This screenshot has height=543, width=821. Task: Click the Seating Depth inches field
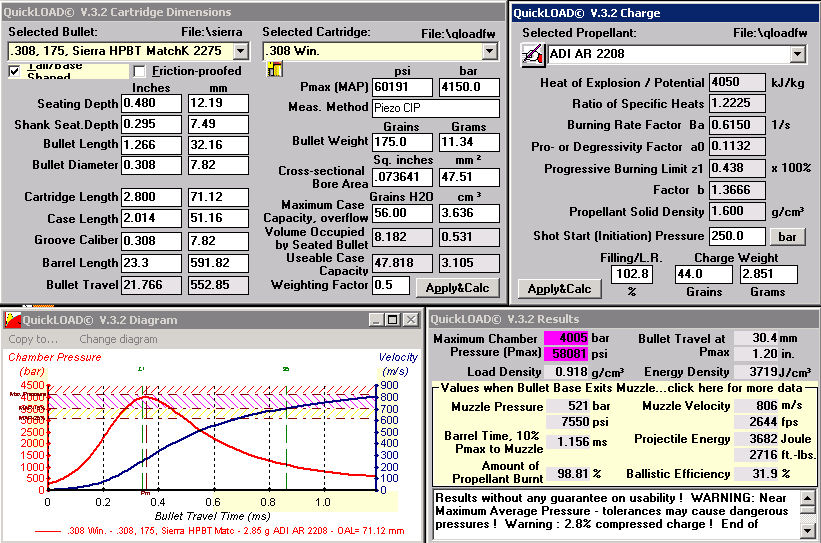pos(151,103)
